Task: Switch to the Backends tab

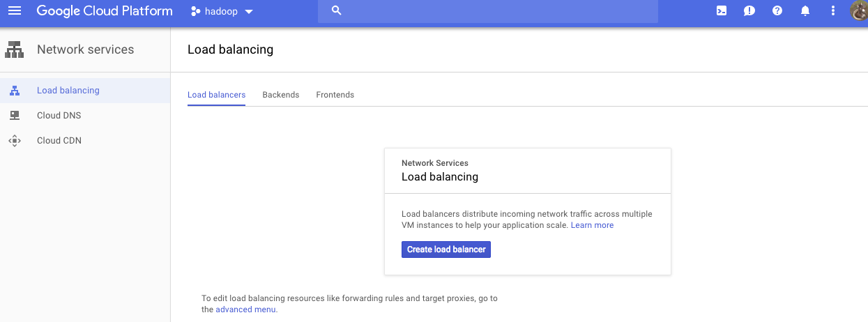Action: click(280, 95)
